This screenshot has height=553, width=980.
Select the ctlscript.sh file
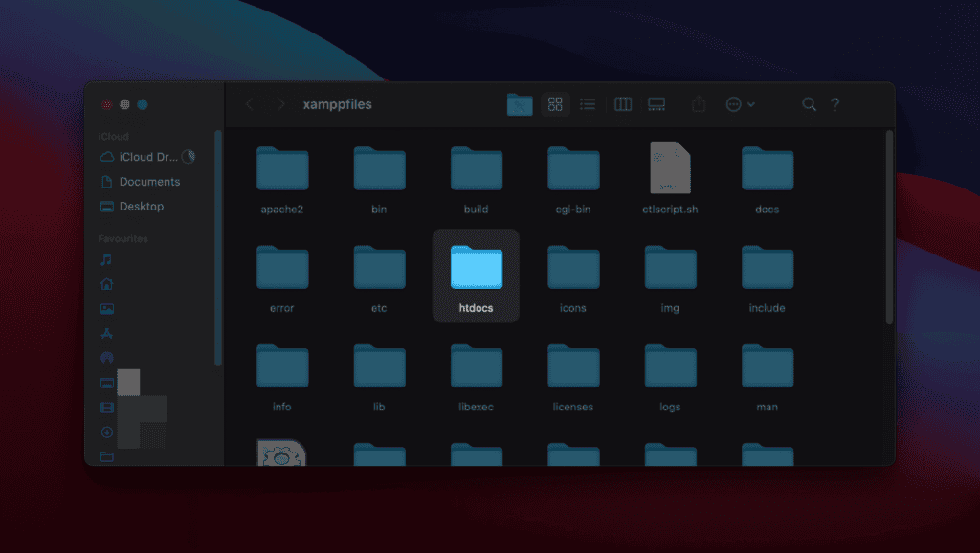point(670,176)
